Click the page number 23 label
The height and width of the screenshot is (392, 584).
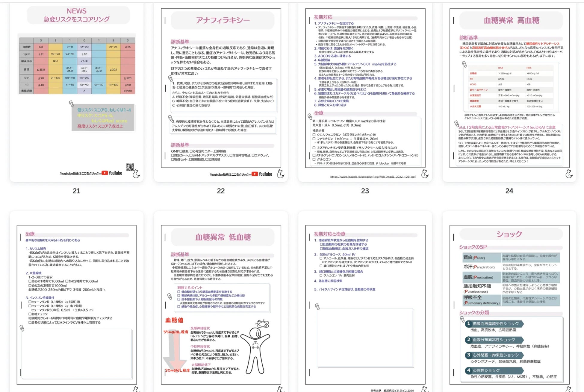[x=365, y=191]
